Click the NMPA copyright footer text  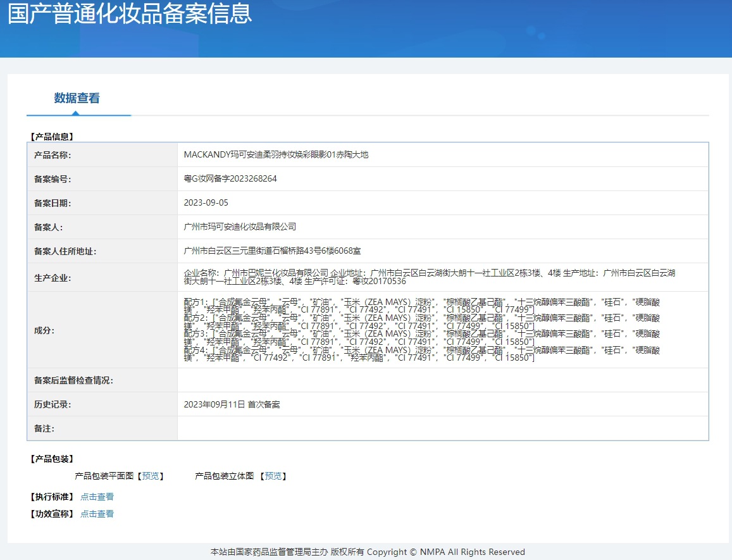tap(367, 552)
